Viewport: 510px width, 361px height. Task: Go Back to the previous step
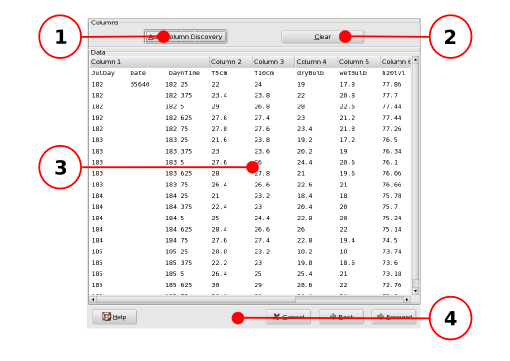click(341, 317)
